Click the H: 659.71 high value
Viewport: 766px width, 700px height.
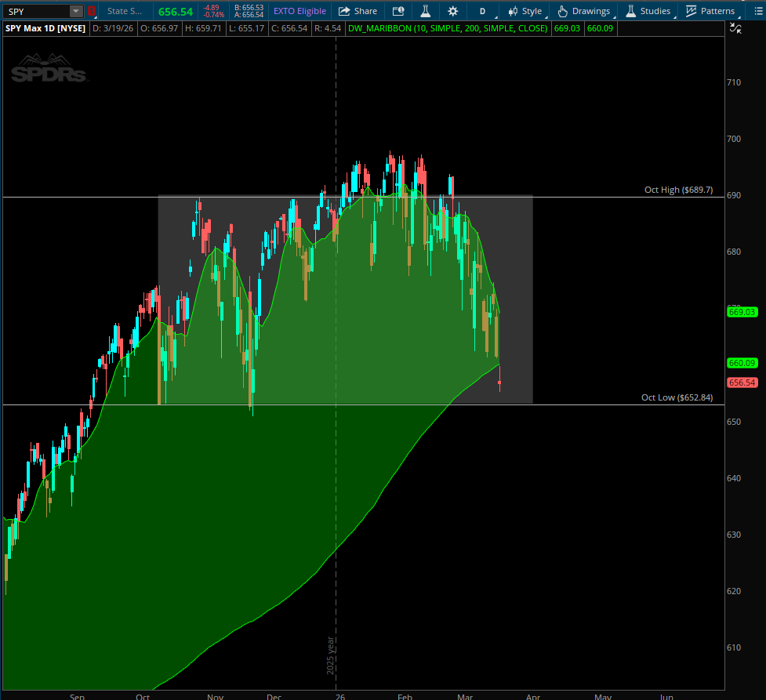pyautogui.click(x=203, y=28)
